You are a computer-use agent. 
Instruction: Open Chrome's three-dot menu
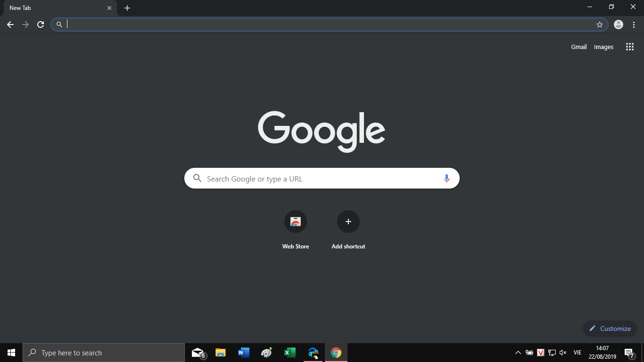click(634, 25)
